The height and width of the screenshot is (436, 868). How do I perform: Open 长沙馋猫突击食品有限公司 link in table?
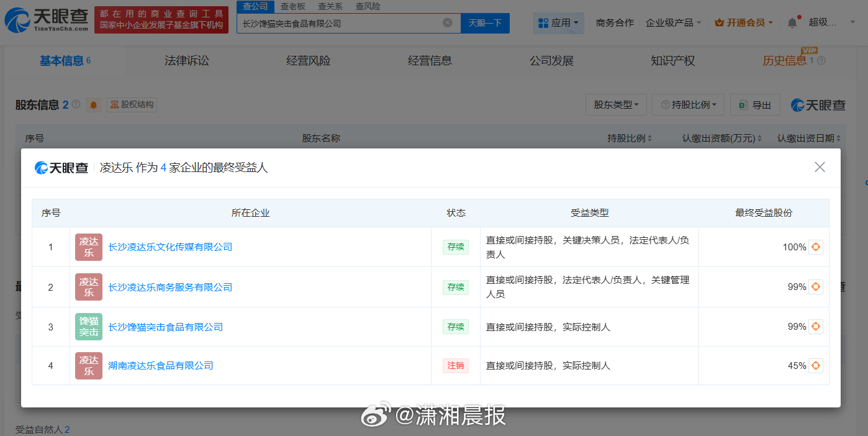tap(165, 327)
